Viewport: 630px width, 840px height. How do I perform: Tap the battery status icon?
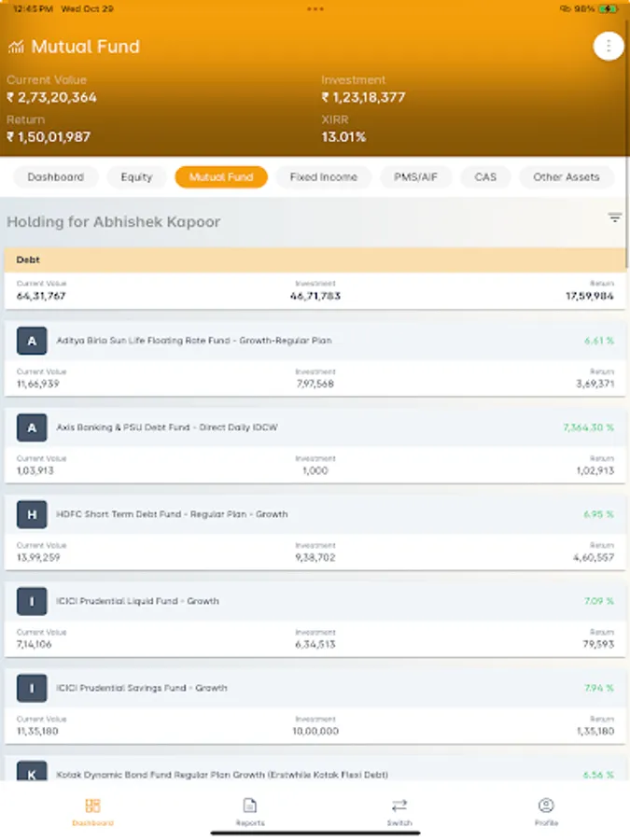608,9
